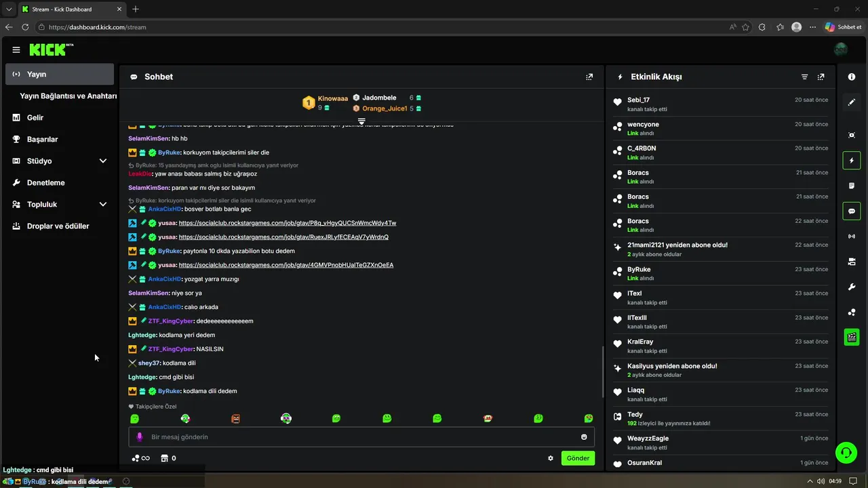
Task: Open chat settings gear icon
Action: tap(551, 458)
